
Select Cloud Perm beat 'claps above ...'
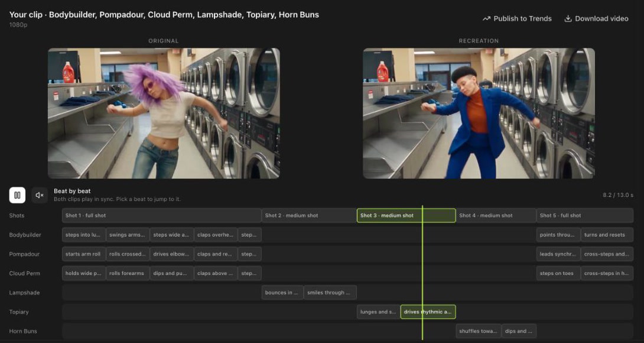pyautogui.click(x=216, y=273)
